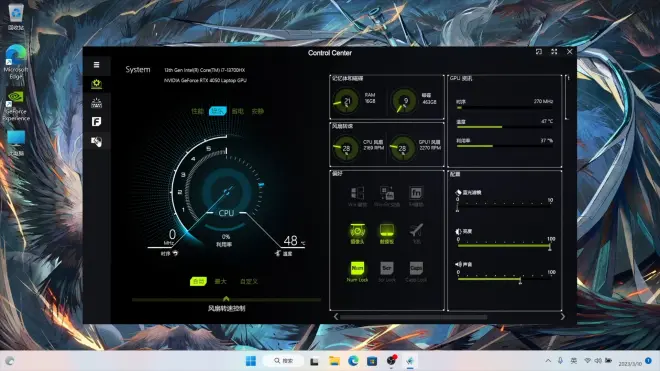Click the GPU1 fan speed gauge

[402, 148]
